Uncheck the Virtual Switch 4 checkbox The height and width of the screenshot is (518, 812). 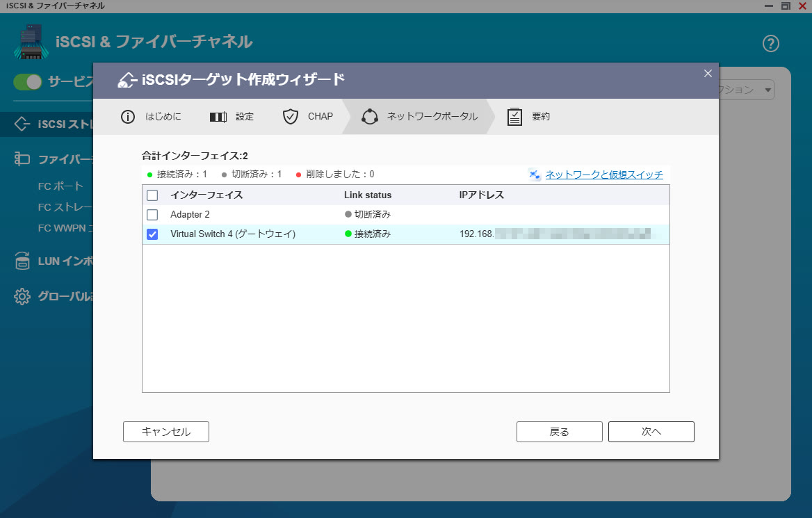point(152,234)
